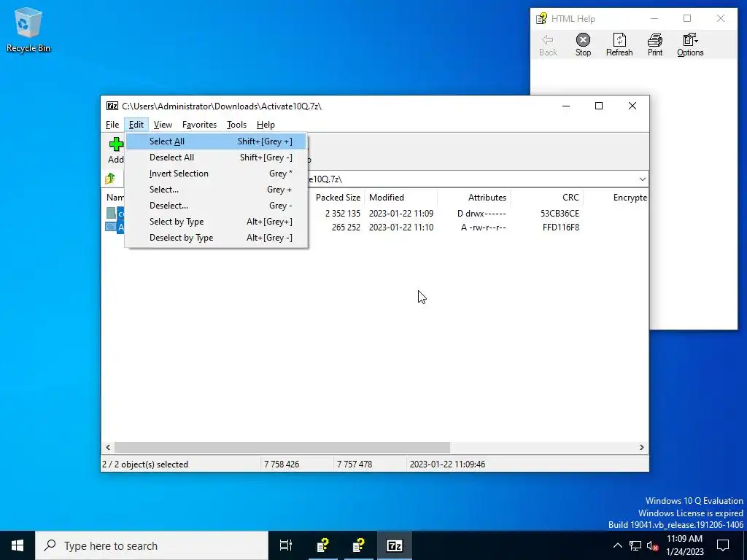Click the 7z icon in title bar
The height and width of the screenshot is (560, 747).
pos(112,106)
